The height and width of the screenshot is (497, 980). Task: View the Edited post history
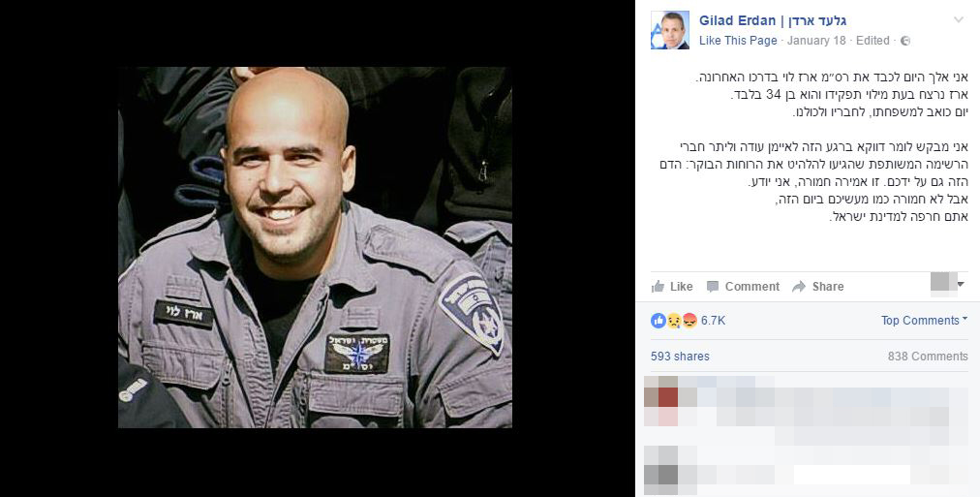pyautogui.click(x=873, y=41)
